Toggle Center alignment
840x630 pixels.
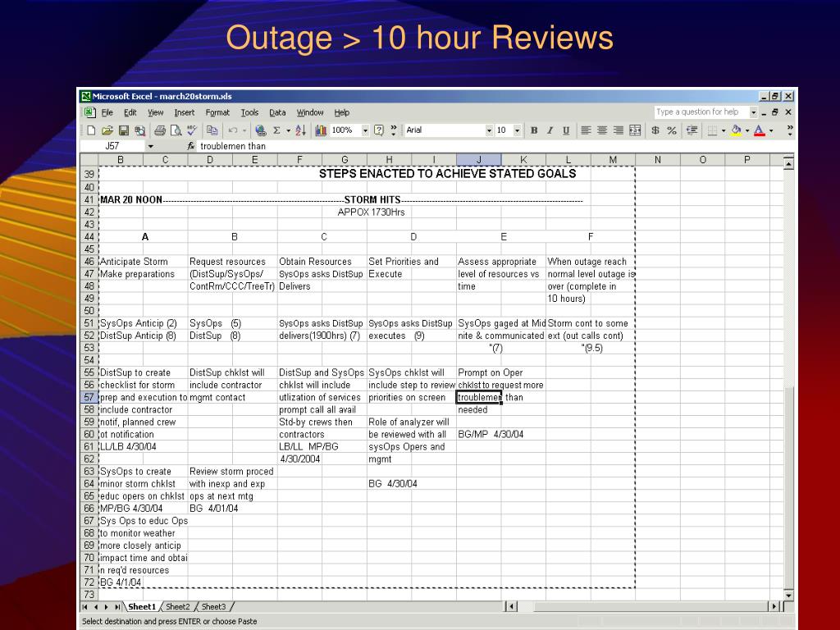click(x=602, y=130)
